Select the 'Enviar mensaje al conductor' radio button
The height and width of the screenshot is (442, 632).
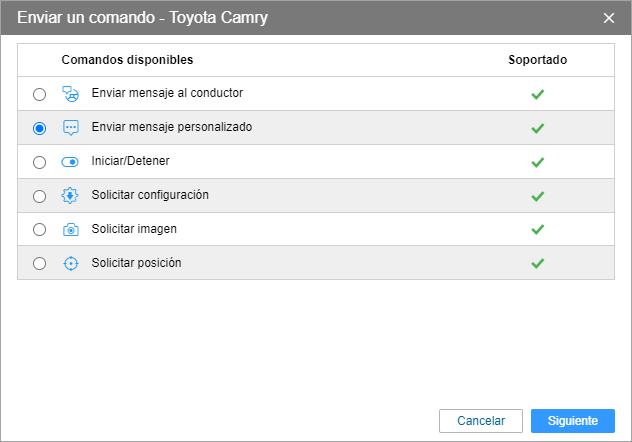[40, 94]
